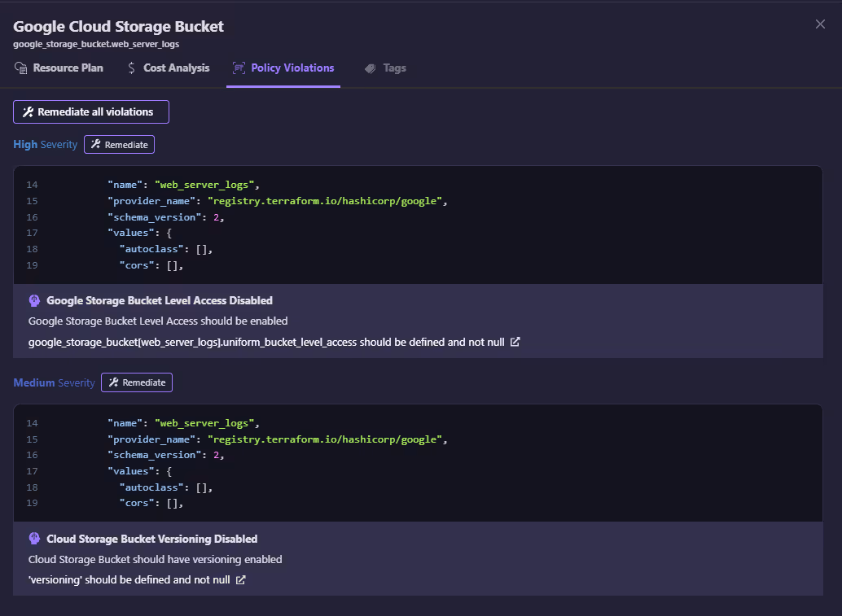Remediate the Medium Severity violations
Screen dimensions: 842x616
point(137,382)
